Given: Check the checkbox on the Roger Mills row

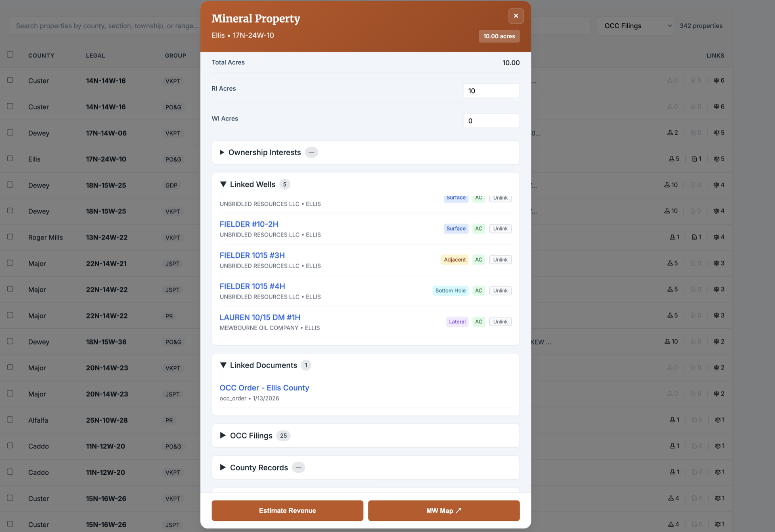Looking at the screenshot, I should pyautogui.click(x=10, y=237).
